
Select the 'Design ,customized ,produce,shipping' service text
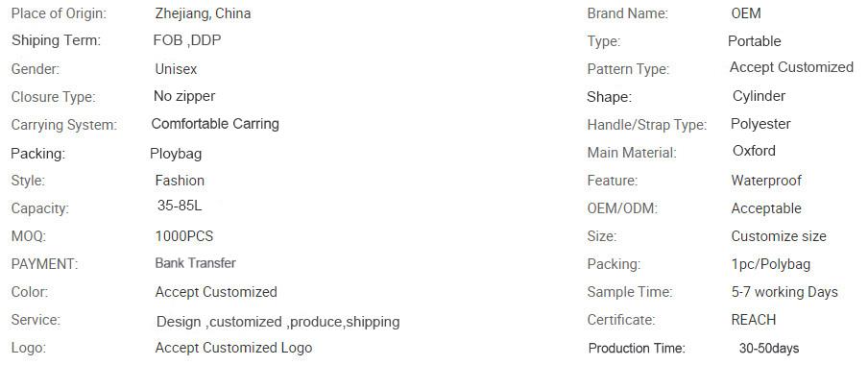pos(277,322)
